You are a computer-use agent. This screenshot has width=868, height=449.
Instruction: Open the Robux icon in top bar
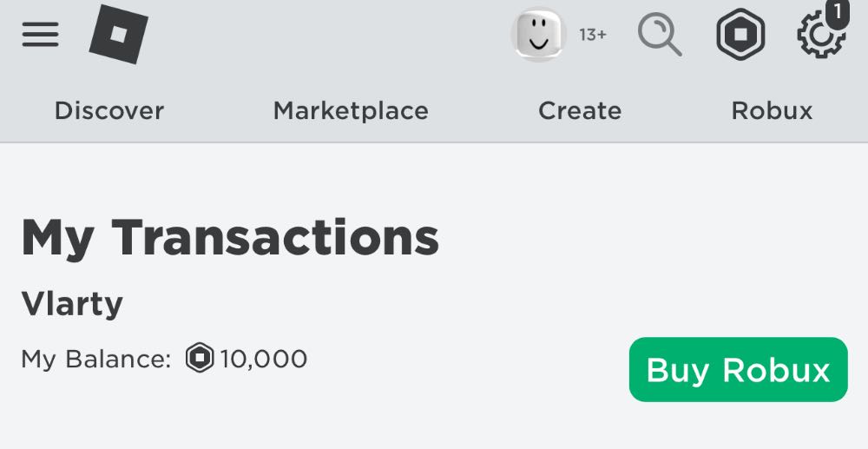pyautogui.click(x=740, y=36)
